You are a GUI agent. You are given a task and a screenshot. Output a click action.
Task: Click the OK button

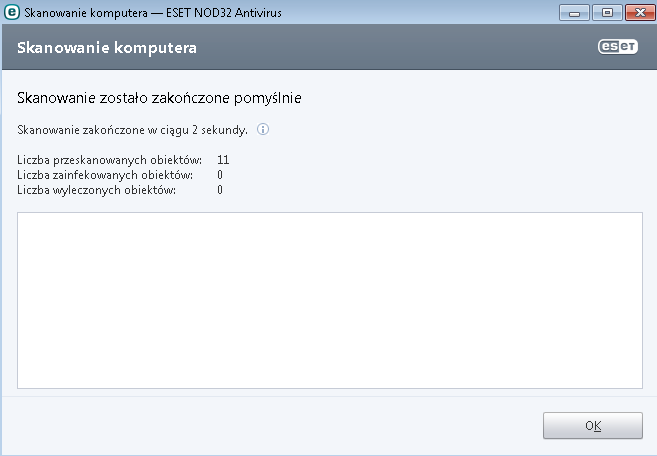[592, 425]
